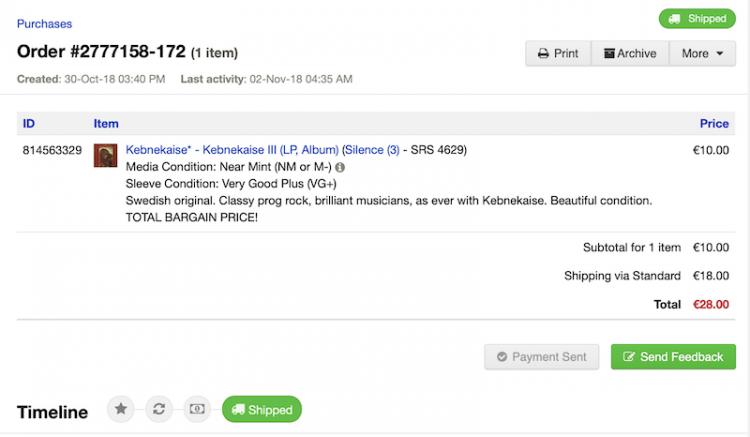The height and width of the screenshot is (437, 750).
Task: Print this order
Action: (558, 53)
